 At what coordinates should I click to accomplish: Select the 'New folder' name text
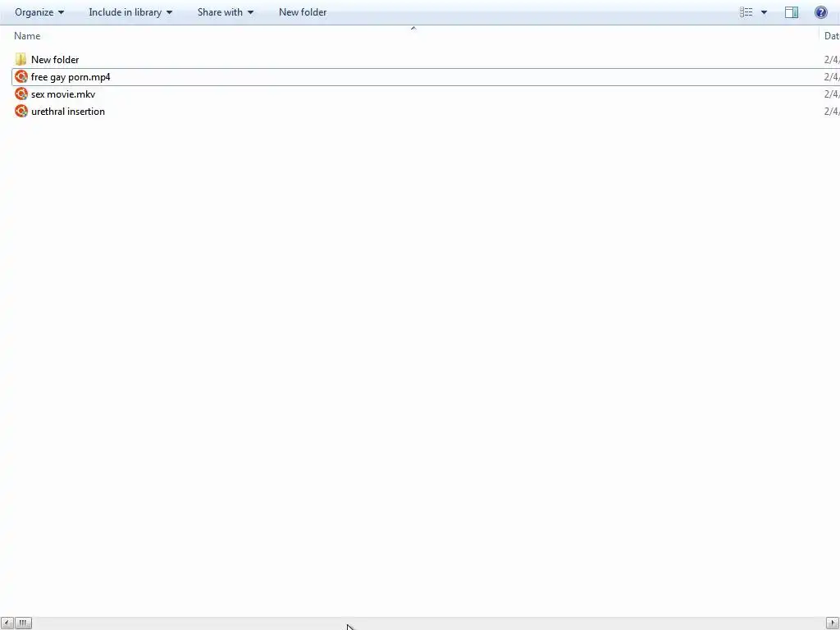pos(55,59)
